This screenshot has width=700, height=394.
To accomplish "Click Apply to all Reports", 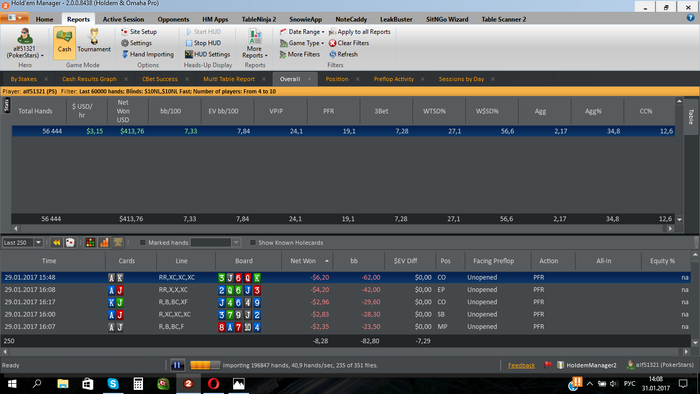I will click(x=360, y=32).
